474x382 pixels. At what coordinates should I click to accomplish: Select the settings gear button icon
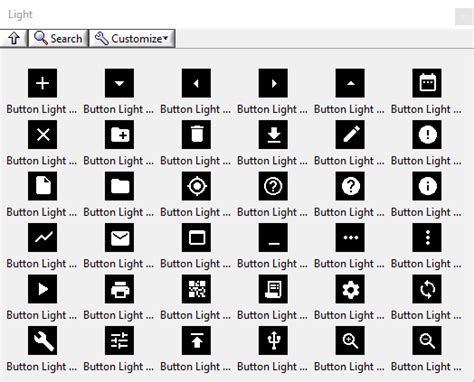pyautogui.click(x=350, y=289)
